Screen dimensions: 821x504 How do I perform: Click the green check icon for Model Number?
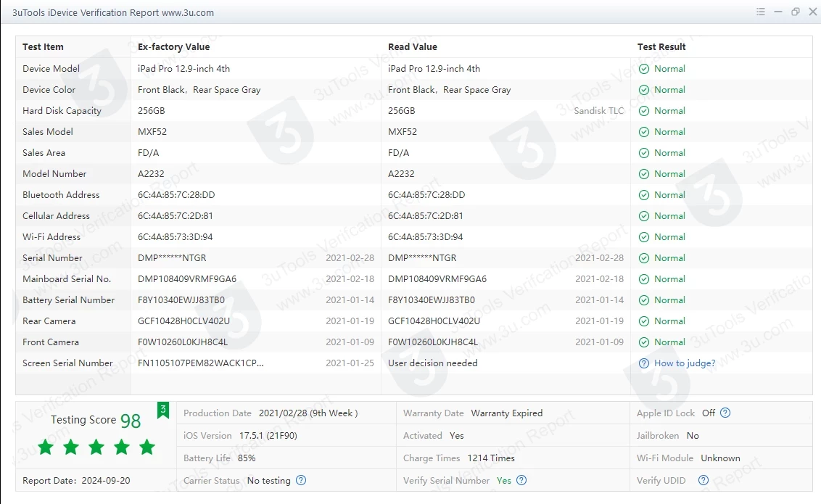(x=644, y=174)
